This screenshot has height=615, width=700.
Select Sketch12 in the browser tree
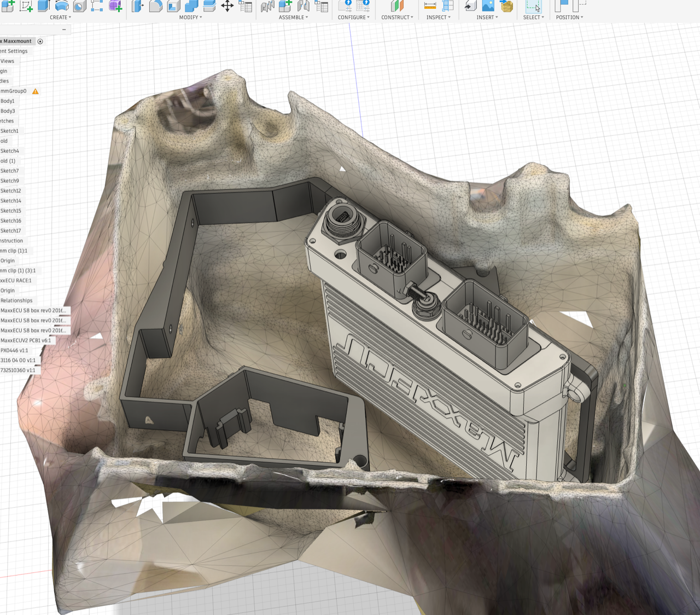[x=10, y=191]
